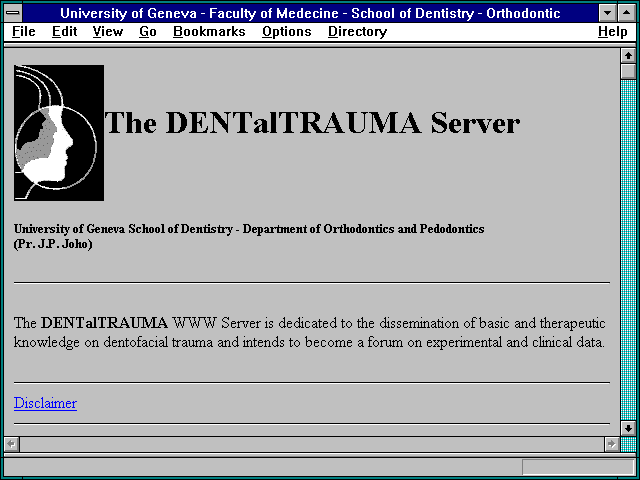
Task: Click horizontal scrollbar left arrow
Action: tap(11, 444)
